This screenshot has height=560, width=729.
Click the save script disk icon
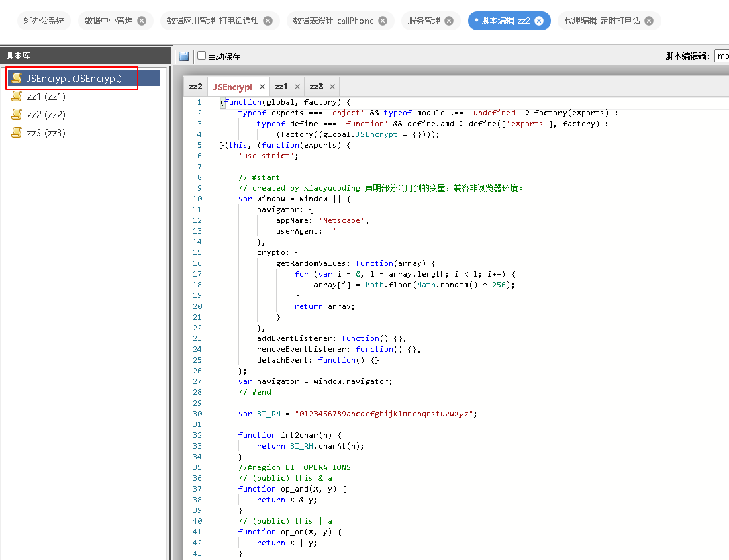[184, 56]
